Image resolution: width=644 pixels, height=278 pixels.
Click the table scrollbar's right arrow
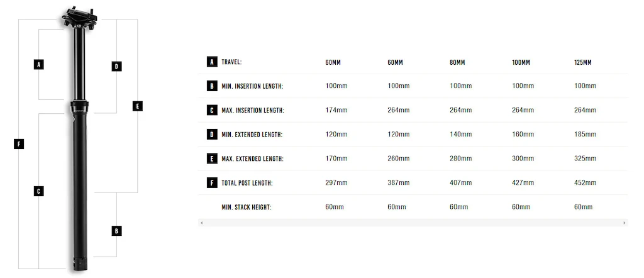[625, 223]
